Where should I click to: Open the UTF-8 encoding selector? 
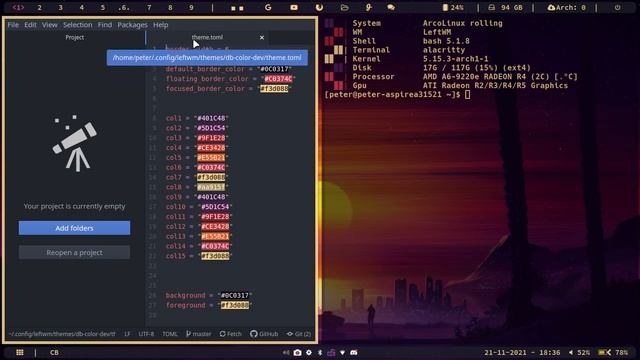(x=146, y=333)
